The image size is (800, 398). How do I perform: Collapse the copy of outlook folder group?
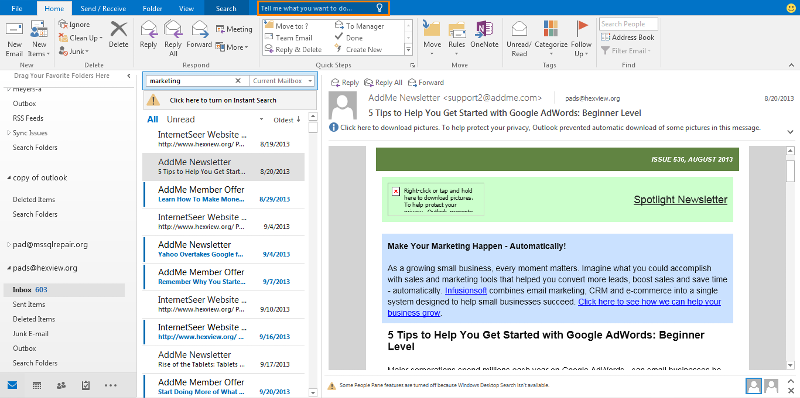[x=9, y=178]
